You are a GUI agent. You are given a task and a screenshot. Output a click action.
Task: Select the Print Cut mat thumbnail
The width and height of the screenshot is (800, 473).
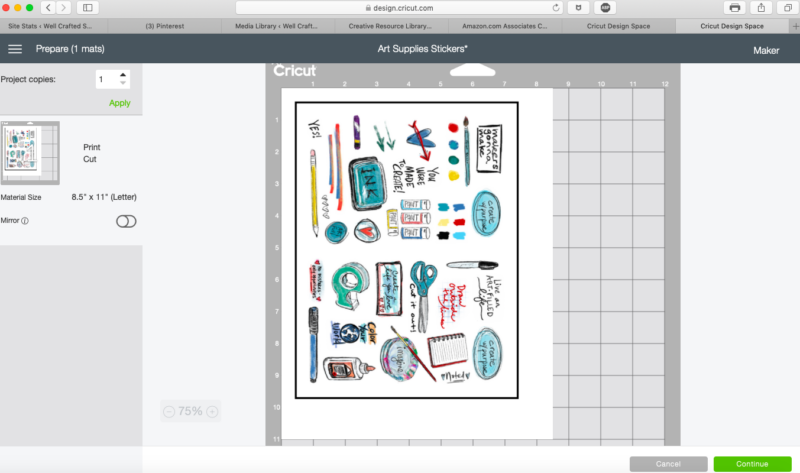click(30, 153)
